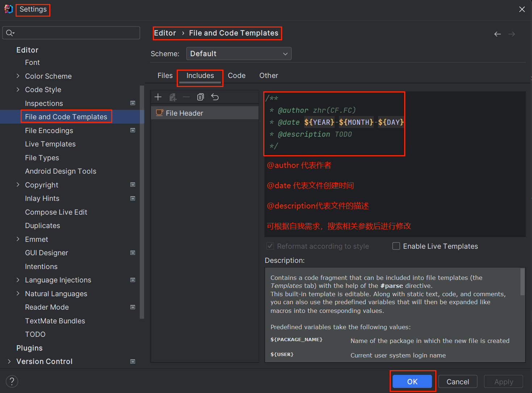Click the back navigation arrow
The image size is (532, 393).
click(x=498, y=34)
